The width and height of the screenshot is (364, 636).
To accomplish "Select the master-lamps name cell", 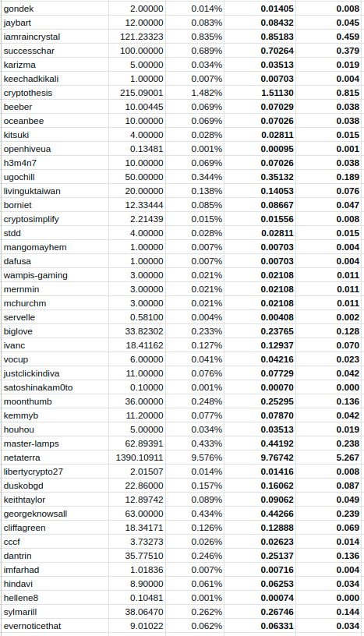I will click(55, 443).
